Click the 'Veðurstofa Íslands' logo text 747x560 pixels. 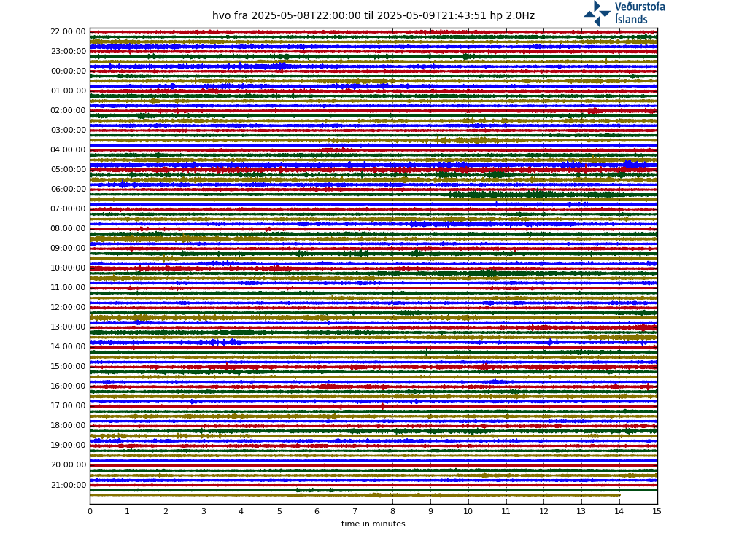[640, 13]
